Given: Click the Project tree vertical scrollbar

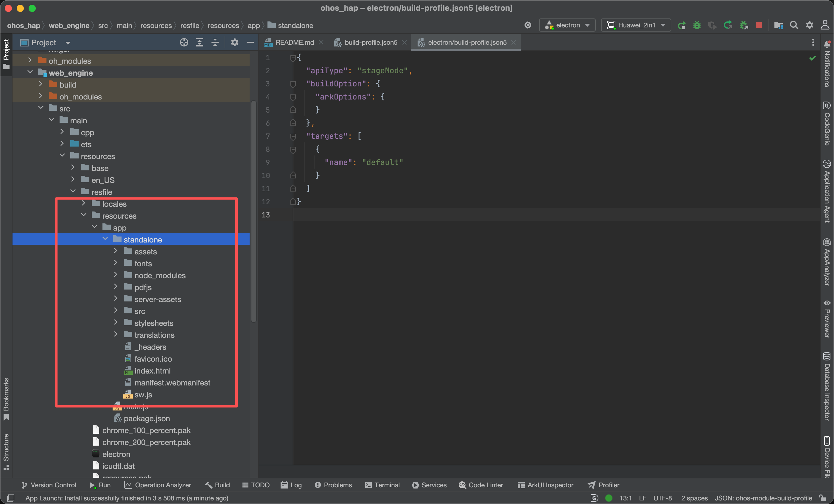Looking at the screenshot, I should pyautogui.click(x=253, y=211).
